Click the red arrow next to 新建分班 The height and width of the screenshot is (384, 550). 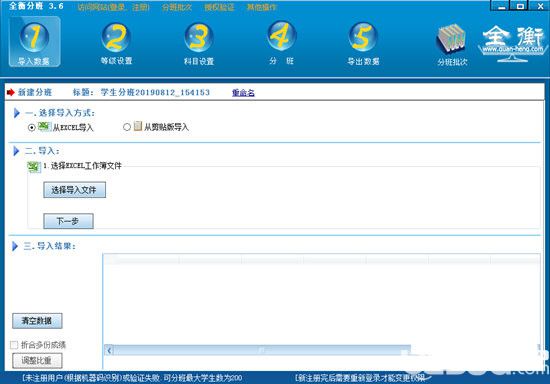[11, 92]
